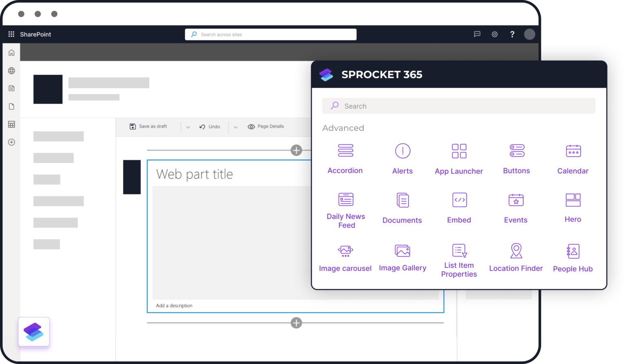Open the SharePoint app launcher waffle
Image resolution: width=627 pixels, height=364 pixels.
coord(11,34)
